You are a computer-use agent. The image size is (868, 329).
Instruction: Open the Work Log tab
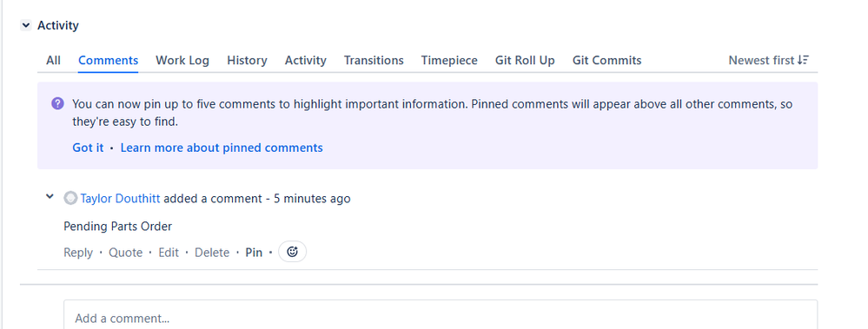point(182,60)
